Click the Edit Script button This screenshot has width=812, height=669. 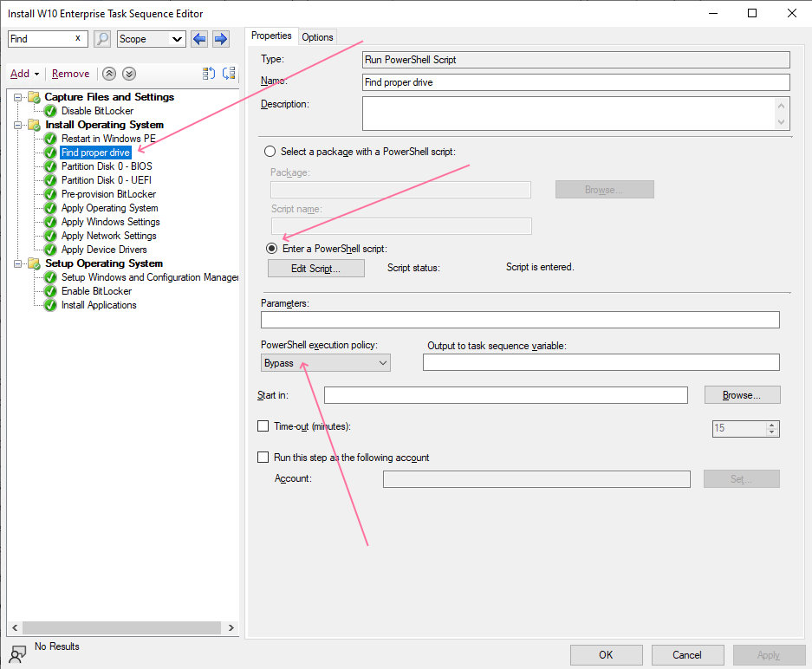(315, 269)
